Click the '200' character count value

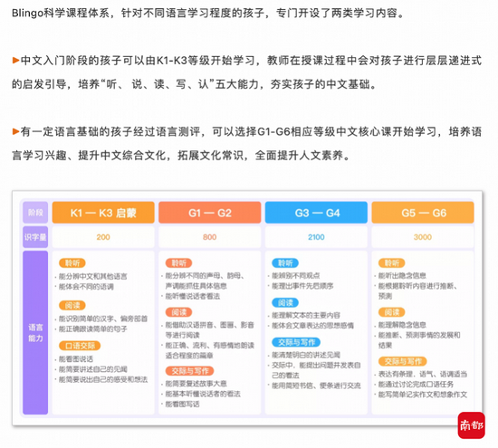pyautogui.click(x=103, y=237)
